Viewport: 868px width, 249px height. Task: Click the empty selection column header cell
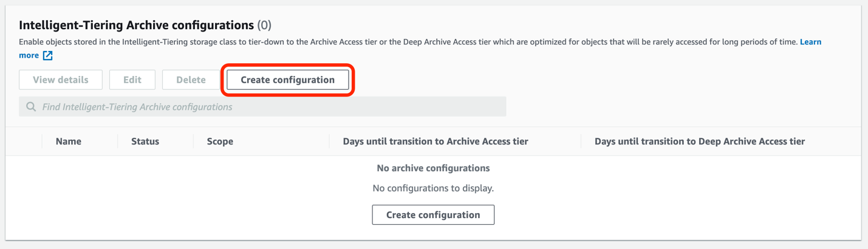pyautogui.click(x=24, y=142)
